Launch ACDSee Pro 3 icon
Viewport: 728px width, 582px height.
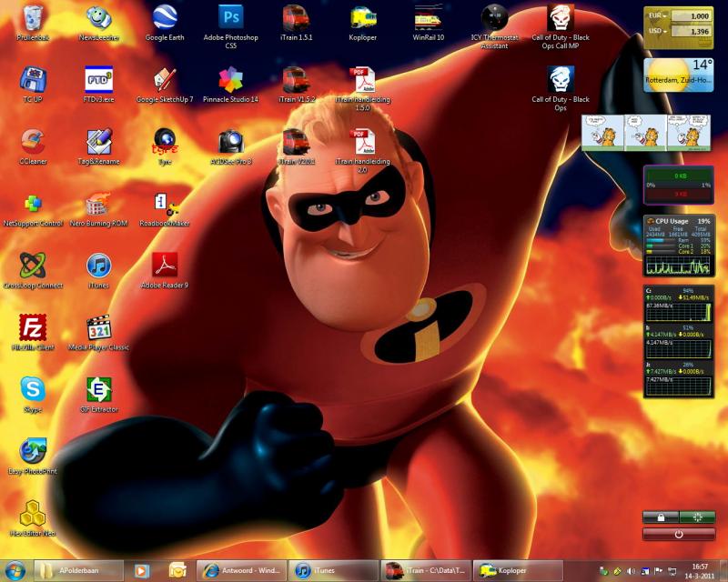click(x=231, y=147)
